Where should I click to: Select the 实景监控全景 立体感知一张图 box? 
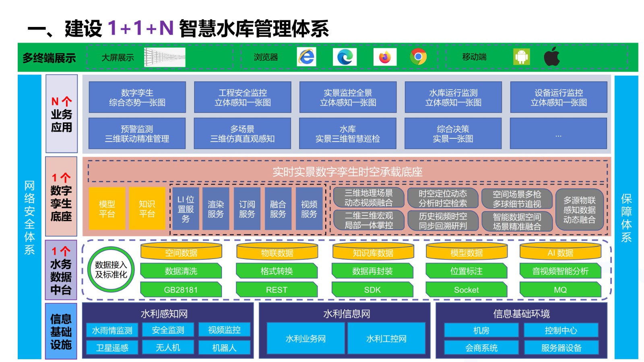[x=348, y=97]
